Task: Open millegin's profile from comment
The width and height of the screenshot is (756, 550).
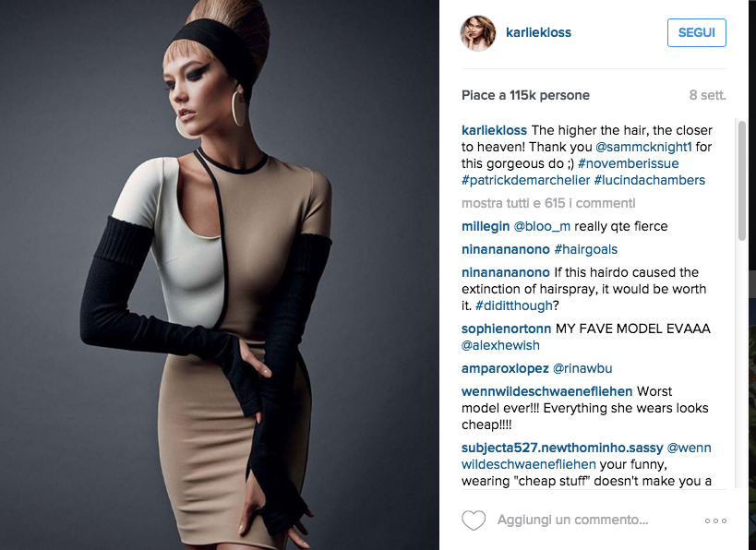Action: pyautogui.click(x=486, y=227)
